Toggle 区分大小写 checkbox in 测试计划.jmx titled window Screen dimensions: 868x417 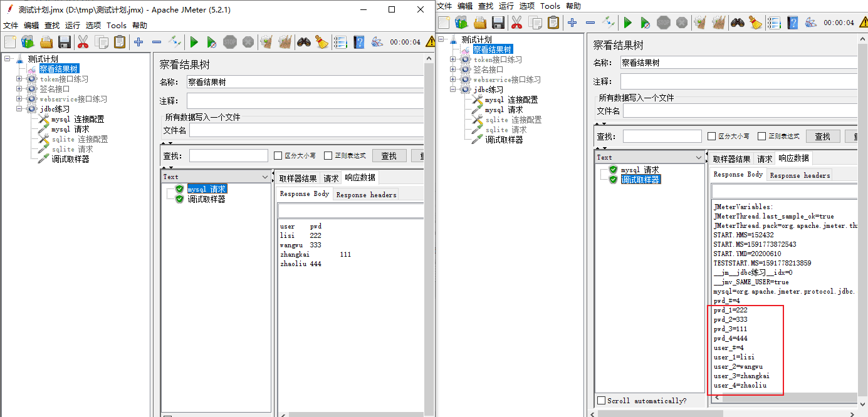(278, 156)
